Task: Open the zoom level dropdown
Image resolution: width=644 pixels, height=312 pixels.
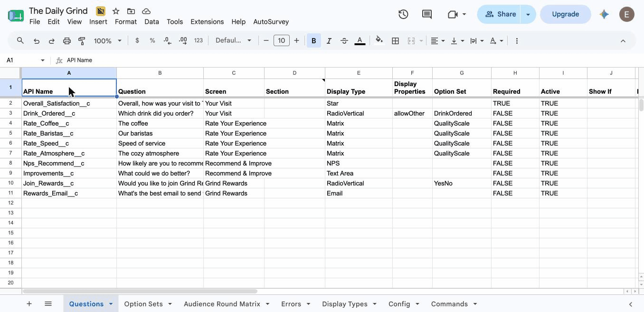Action: [x=108, y=41]
